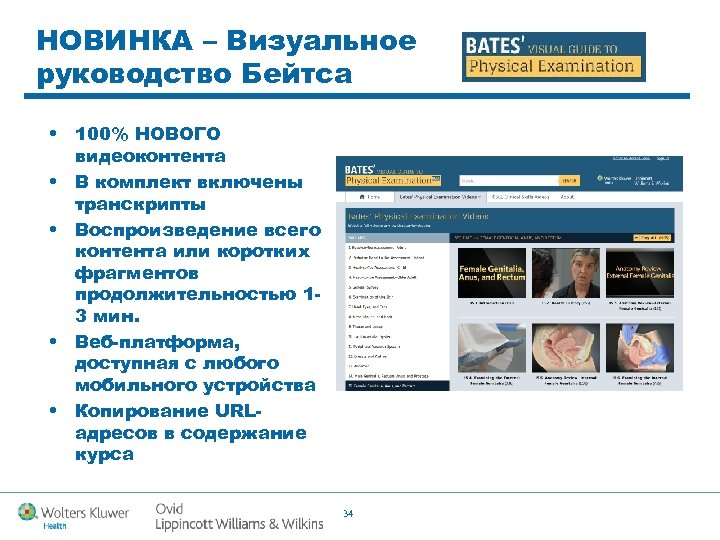The width and height of the screenshot is (720, 540).
Task: Click the Bates' Physical Examination Videos page heading
Action: 418,216
